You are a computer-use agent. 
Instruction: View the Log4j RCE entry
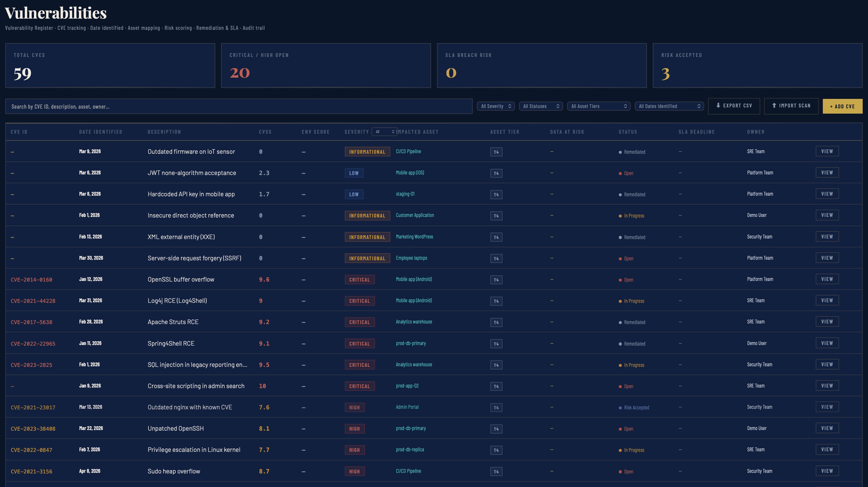coord(827,300)
